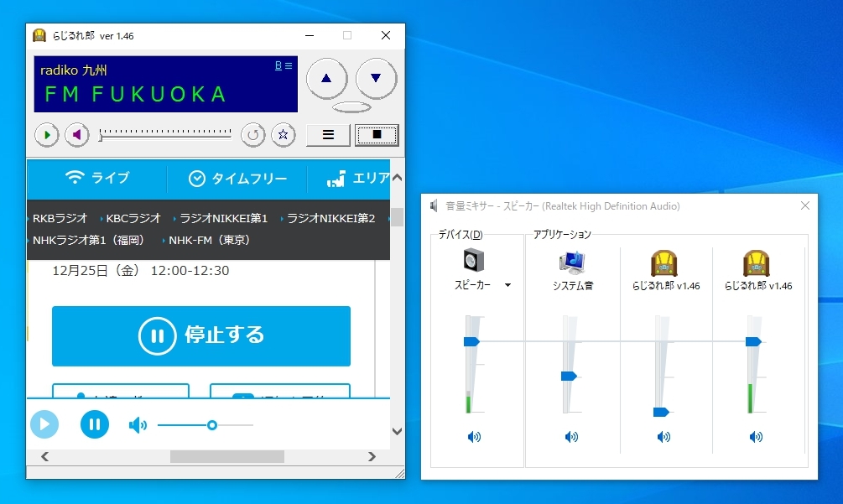Pause with the blue round pause button
The height and width of the screenshot is (504, 843).
95,424
